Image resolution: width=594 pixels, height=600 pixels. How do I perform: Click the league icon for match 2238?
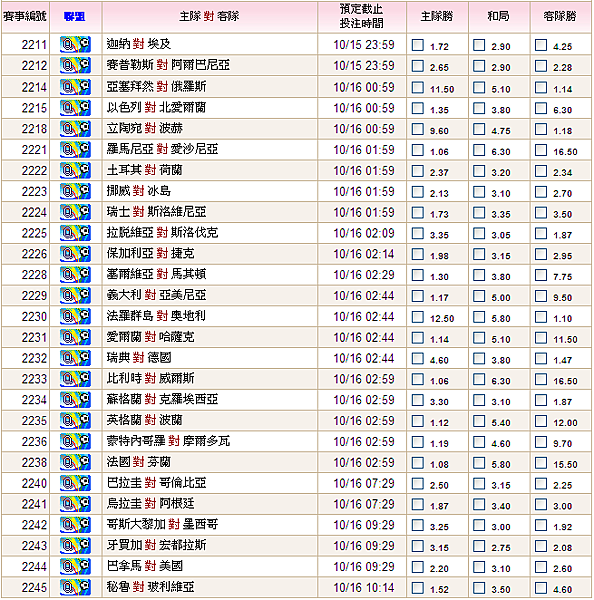pos(75,462)
